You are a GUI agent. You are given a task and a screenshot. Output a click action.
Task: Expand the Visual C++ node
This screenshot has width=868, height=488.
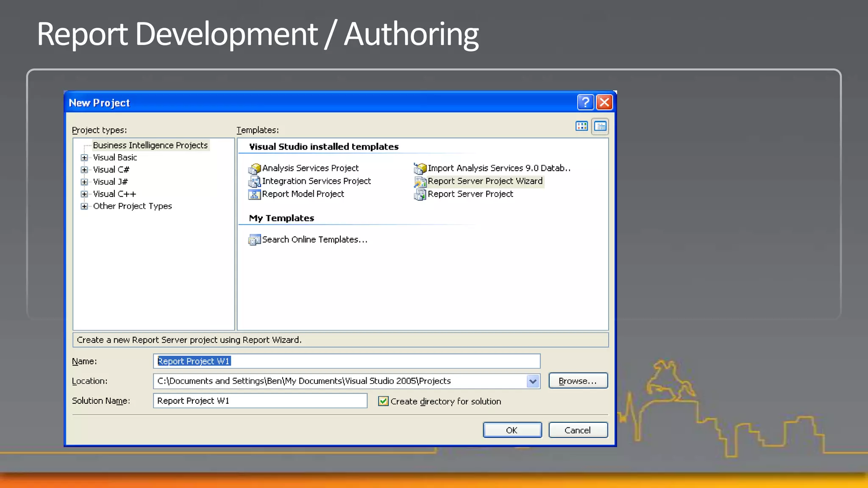pos(84,194)
